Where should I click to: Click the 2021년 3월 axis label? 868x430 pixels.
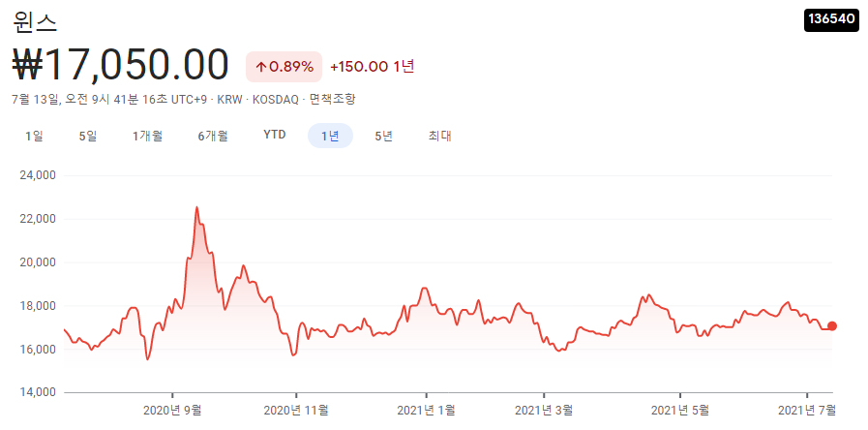pyautogui.click(x=544, y=410)
